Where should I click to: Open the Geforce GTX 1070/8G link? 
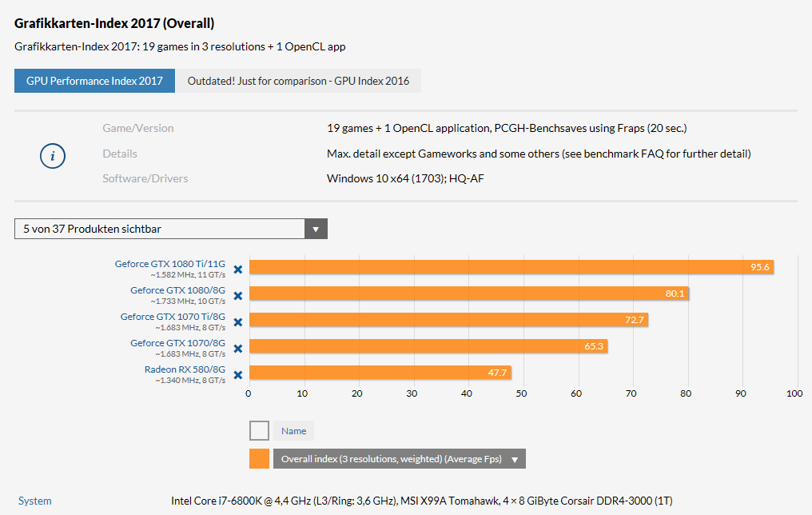pos(177,343)
